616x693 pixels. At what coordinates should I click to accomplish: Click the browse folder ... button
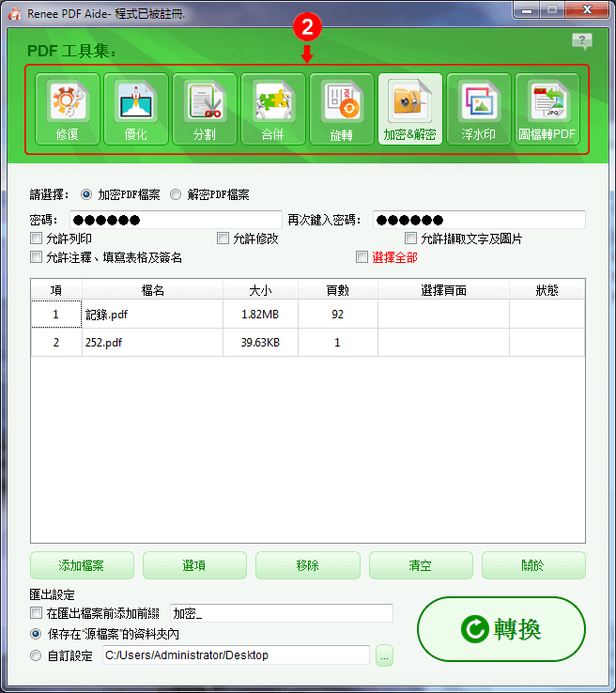click(384, 655)
